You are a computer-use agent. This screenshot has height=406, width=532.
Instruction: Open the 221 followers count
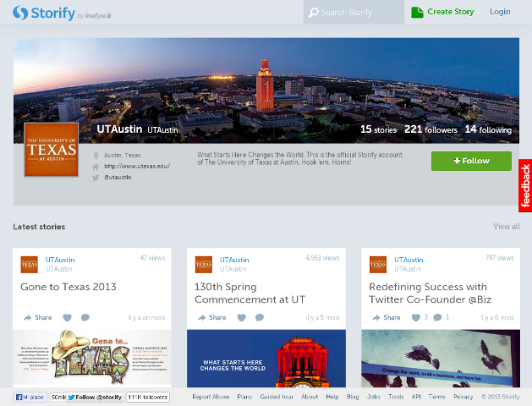431,129
